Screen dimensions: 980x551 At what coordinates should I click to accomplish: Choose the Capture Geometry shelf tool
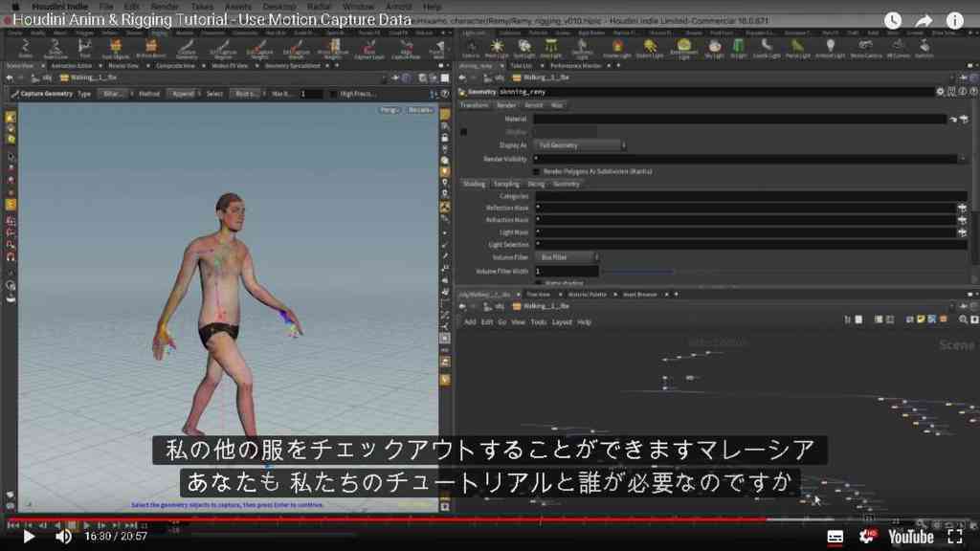coord(187,49)
